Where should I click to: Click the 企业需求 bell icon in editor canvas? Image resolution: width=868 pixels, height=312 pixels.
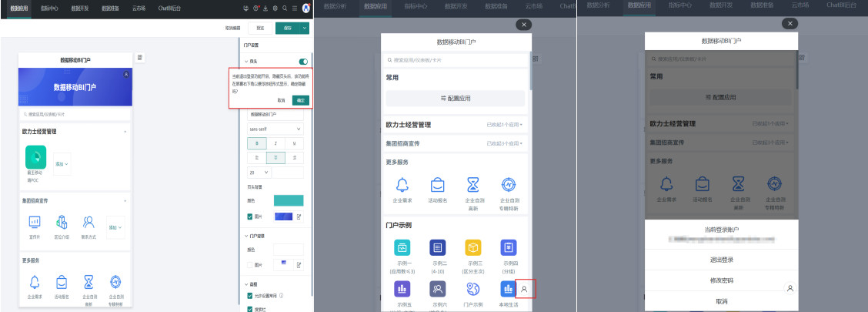(35, 282)
